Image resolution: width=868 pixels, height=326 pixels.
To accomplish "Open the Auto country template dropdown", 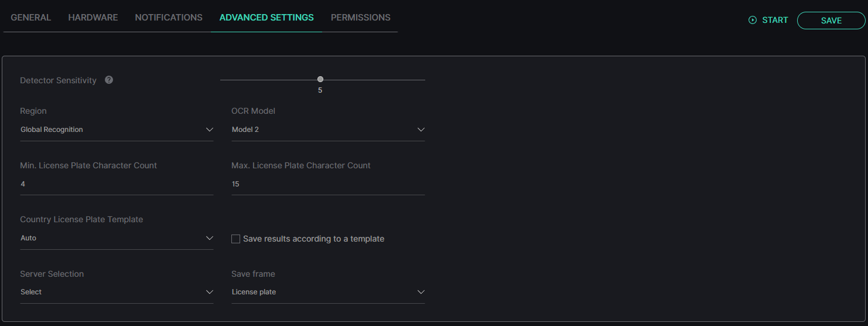I will tap(117, 238).
